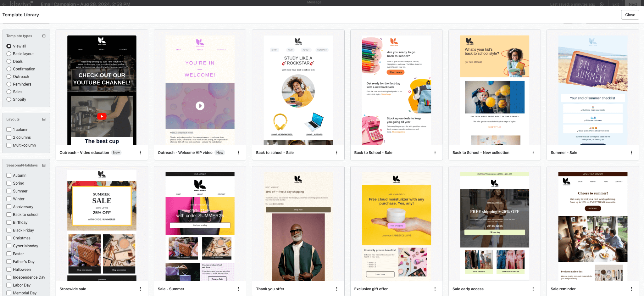Click the Close button of Template Library
Screen dimensions: 644x296
[630, 14]
